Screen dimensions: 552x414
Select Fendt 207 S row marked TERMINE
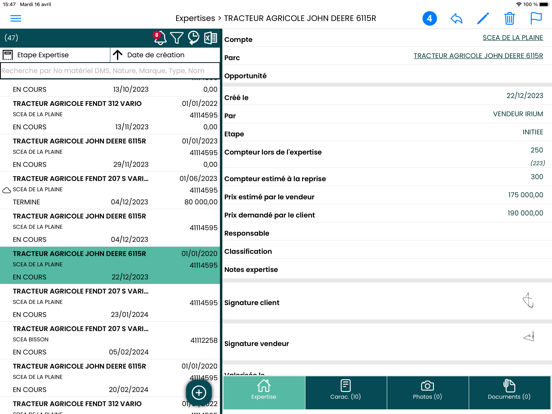point(110,190)
